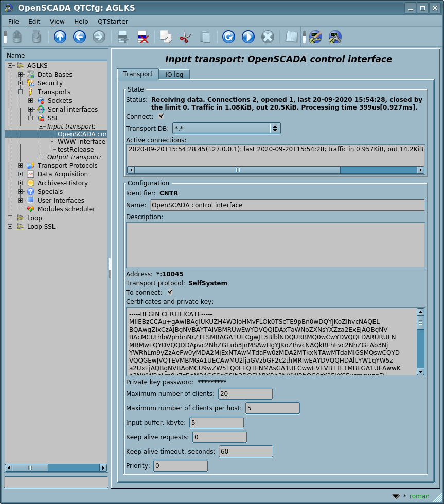The width and height of the screenshot is (444, 504).
Task: Click the Keep alive timeout field
Action: pyautogui.click(x=246, y=452)
